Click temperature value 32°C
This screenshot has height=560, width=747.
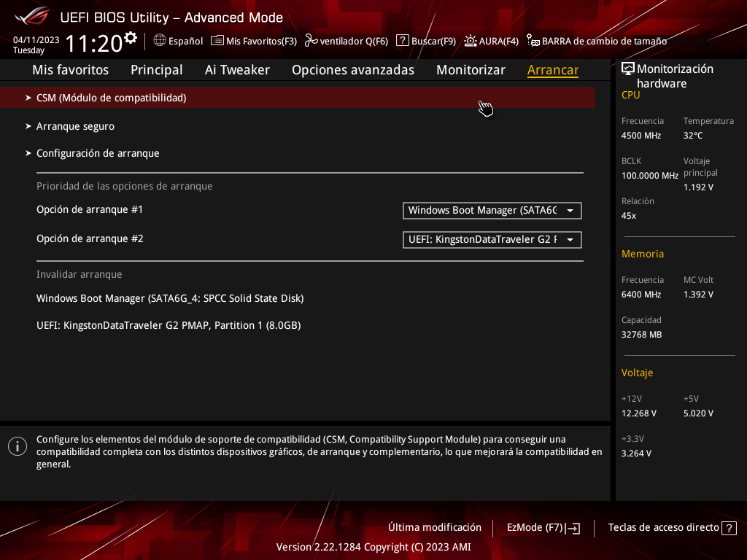click(693, 136)
